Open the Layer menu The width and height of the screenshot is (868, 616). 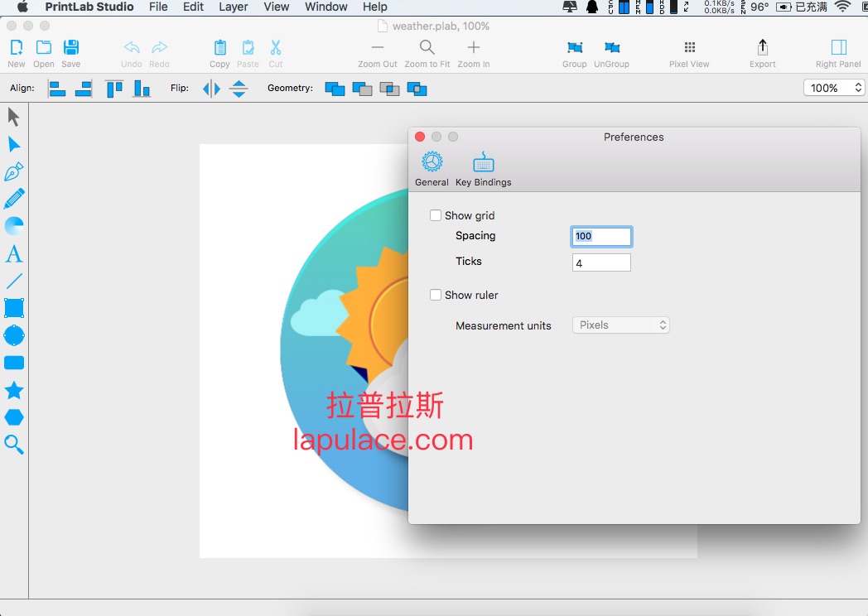pyautogui.click(x=233, y=7)
